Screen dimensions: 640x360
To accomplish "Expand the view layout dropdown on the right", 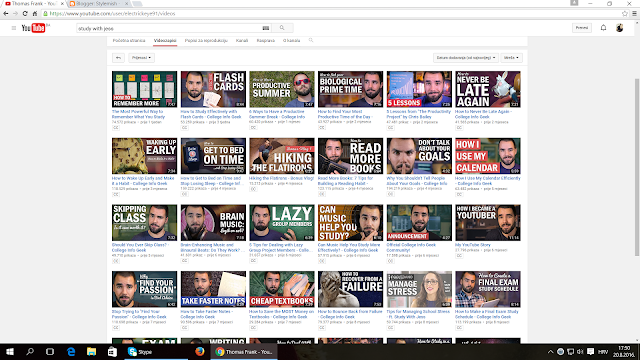I will pos(511,58).
